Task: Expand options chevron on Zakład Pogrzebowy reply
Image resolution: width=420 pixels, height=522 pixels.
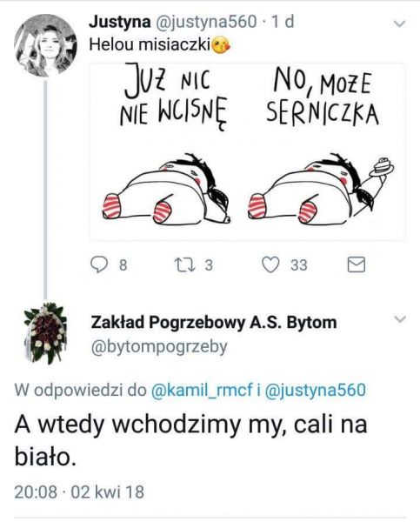Action: [399, 319]
